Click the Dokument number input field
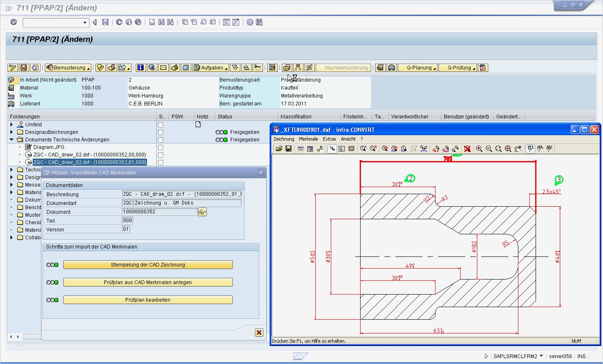603x364 pixels. pos(159,212)
